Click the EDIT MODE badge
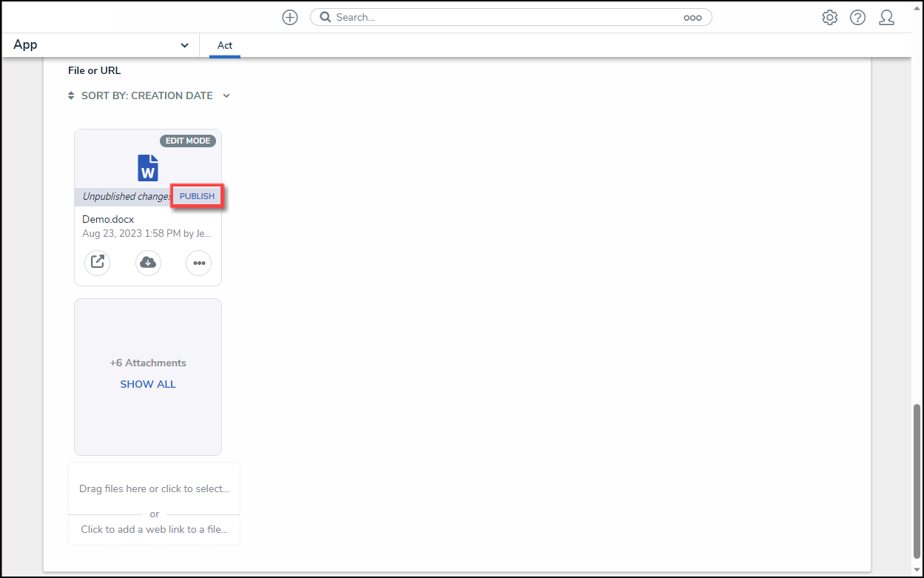This screenshot has height=578, width=924. click(x=188, y=141)
